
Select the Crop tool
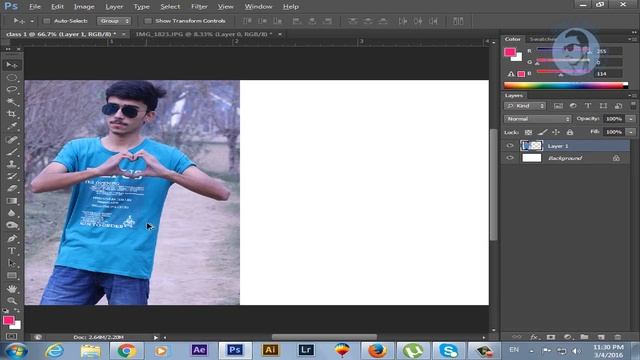pyautogui.click(x=11, y=114)
